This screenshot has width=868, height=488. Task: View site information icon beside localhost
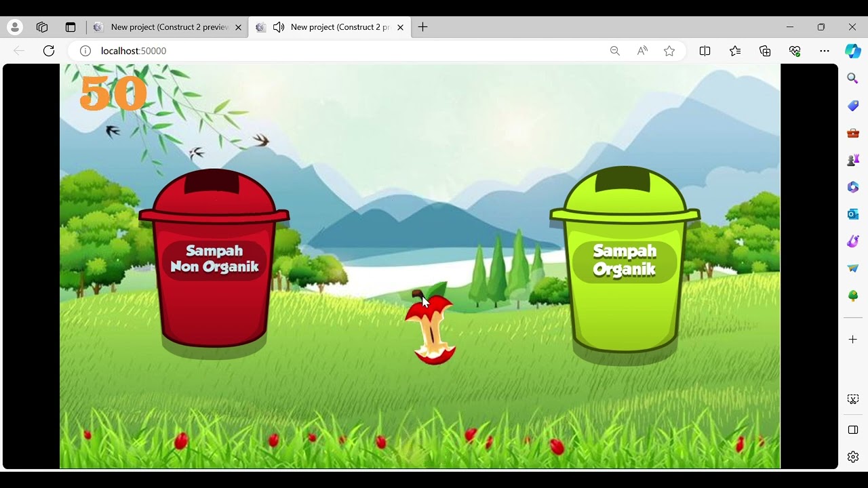coord(85,51)
